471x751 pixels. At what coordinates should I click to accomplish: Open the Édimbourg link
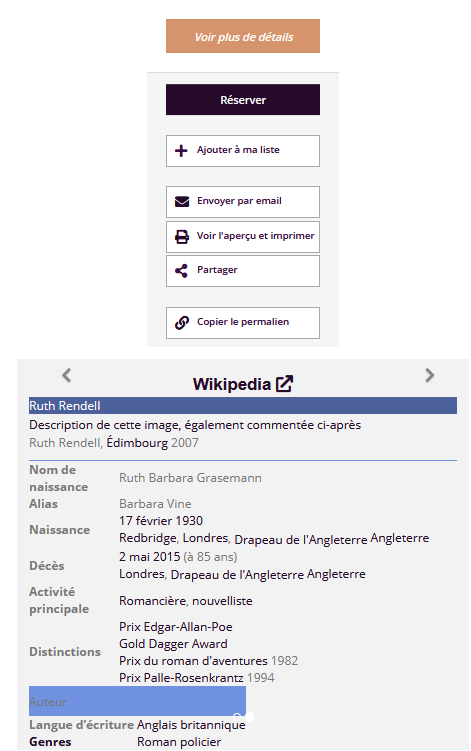(137, 443)
